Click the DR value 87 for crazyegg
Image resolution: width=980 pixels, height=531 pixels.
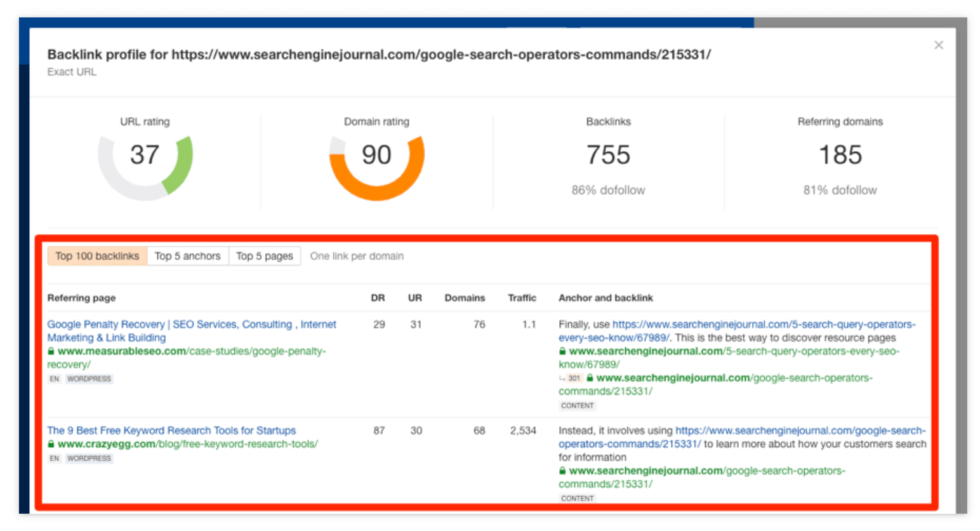click(379, 431)
